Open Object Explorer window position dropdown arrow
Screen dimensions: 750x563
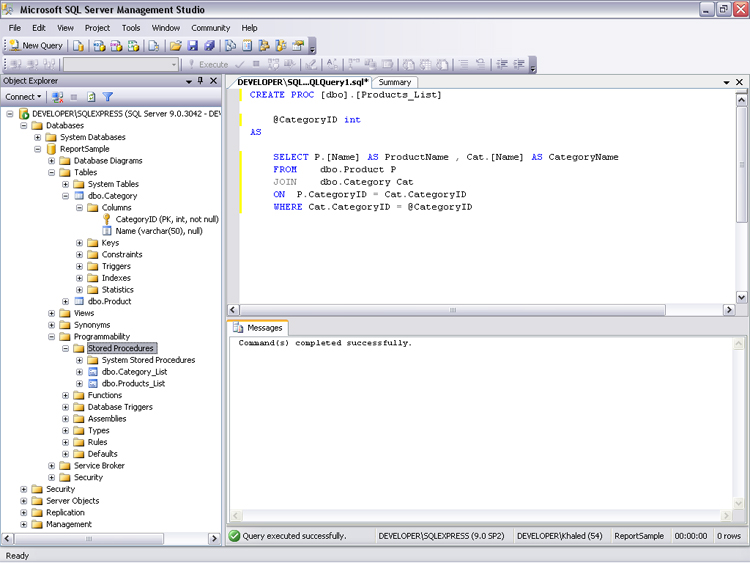click(189, 81)
